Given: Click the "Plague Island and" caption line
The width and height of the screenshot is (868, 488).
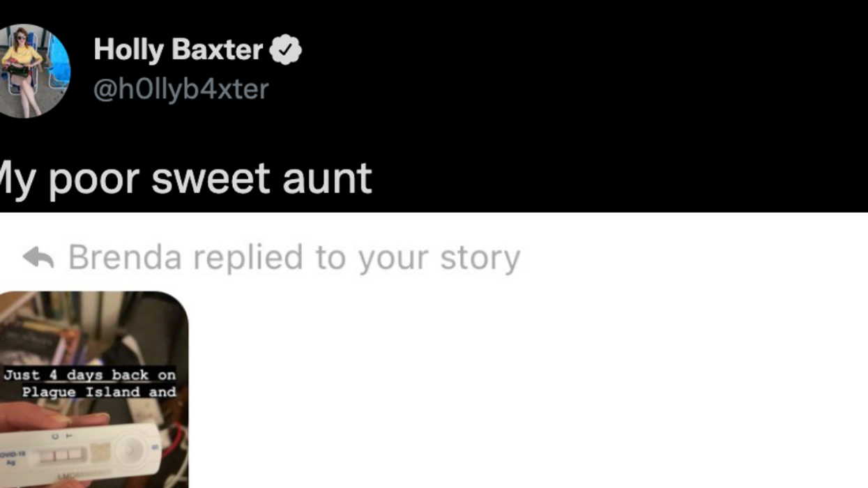Looking at the screenshot, I should click(98, 392).
